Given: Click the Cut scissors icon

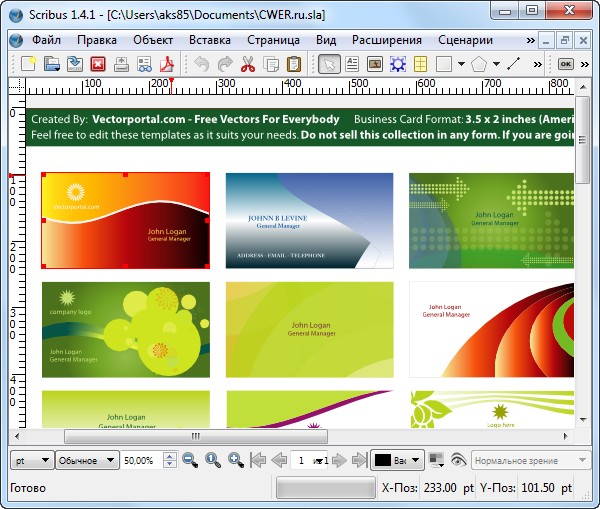Looking at the screenshot, I should (x=247, y=64).
